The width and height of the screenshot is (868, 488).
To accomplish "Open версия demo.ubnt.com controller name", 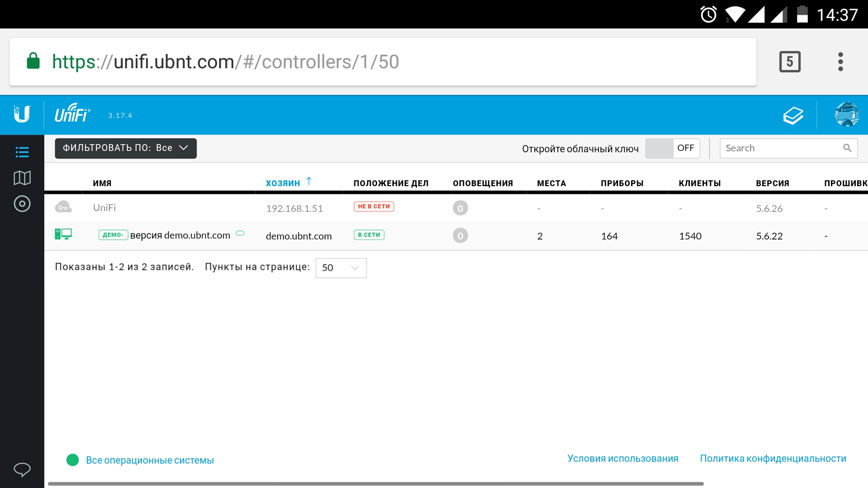I will tap(180, 235).
